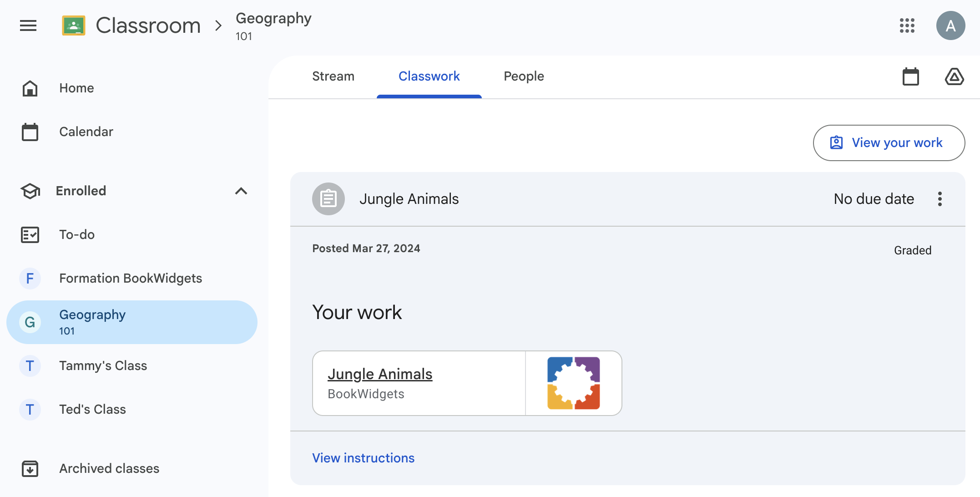Click the Home icon in the sidebar
Image resolution: width=980 pixels, height=497 pixels.
coord(30,88)
